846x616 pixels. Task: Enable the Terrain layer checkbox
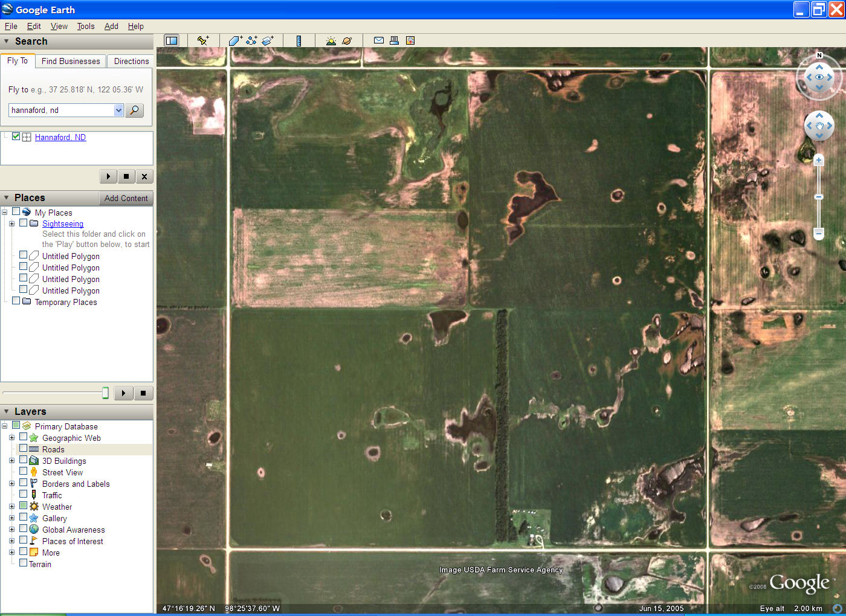coord(23,563)
